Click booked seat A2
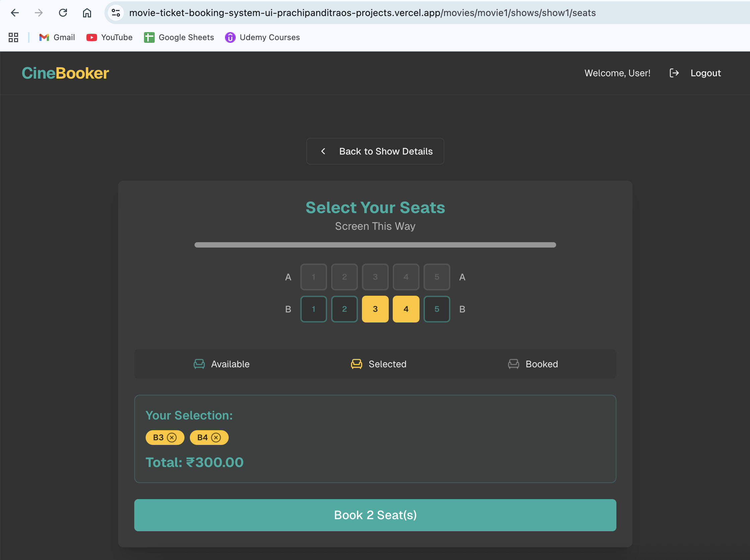This screenshot has height=560, width=750. [x=345, y=277]
